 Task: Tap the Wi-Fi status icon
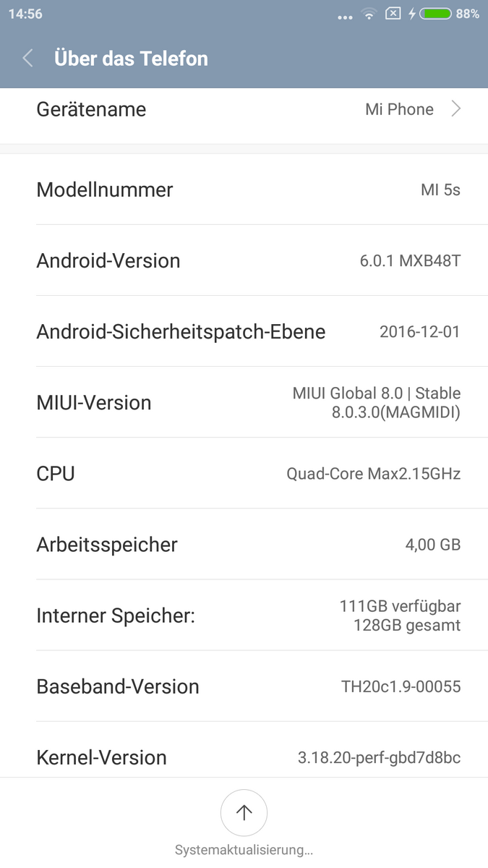click(x=369, y=14)
